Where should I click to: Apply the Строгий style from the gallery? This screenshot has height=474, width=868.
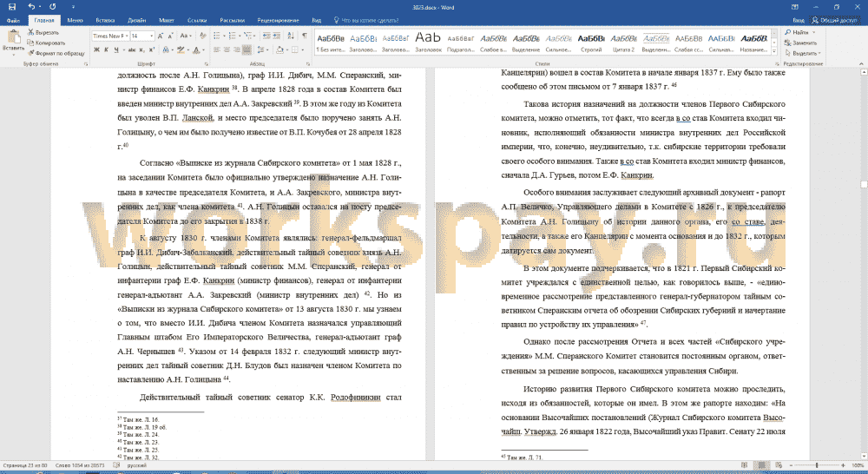[x=591, y=43]
